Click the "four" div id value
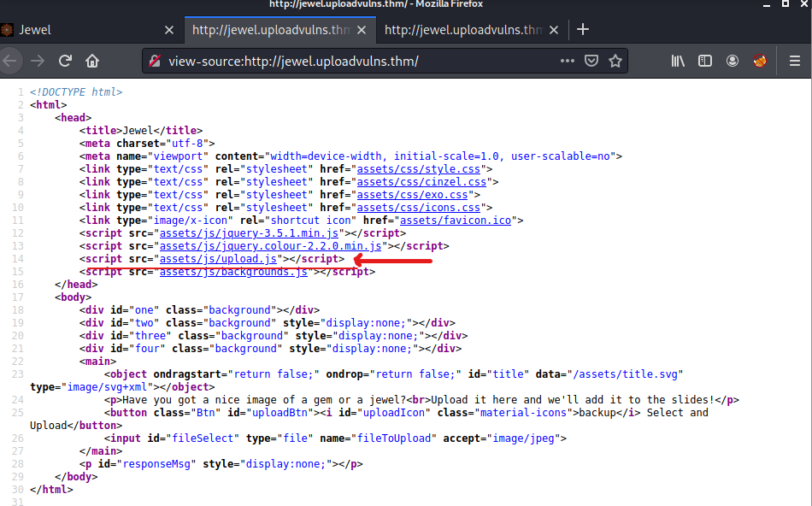Image resolution: width=812 pixels, height=506 pixels. click(147, 349)
